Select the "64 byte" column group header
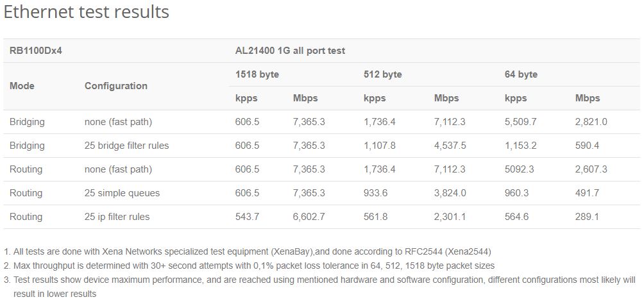 [521, 74]
